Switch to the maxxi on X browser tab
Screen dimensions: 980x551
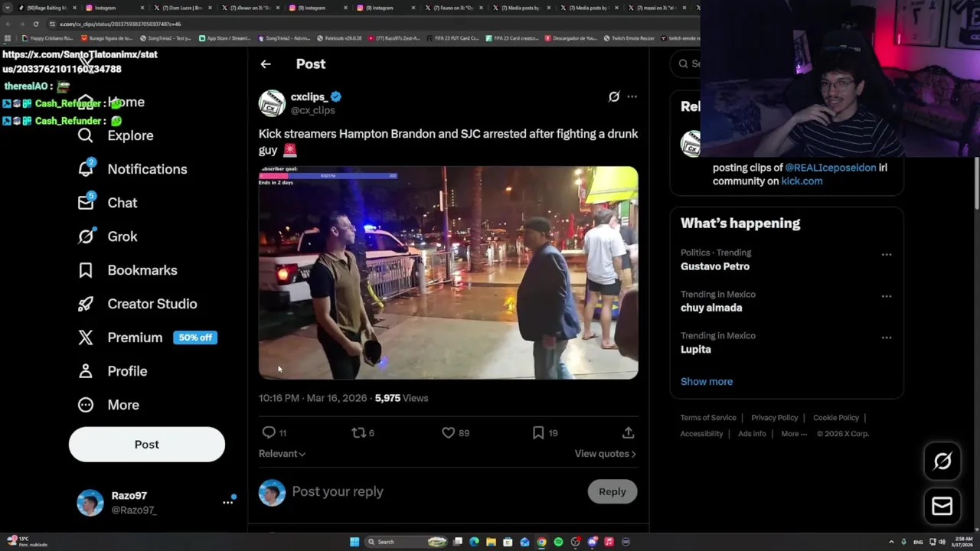coord(655,8)
